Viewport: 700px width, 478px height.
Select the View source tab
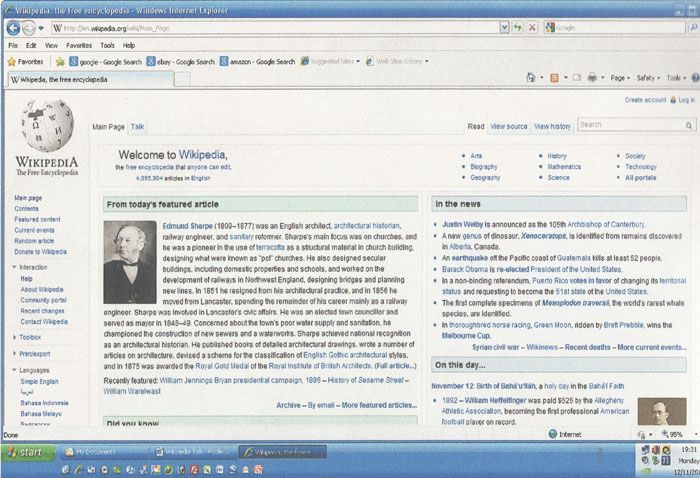(508, 126)
